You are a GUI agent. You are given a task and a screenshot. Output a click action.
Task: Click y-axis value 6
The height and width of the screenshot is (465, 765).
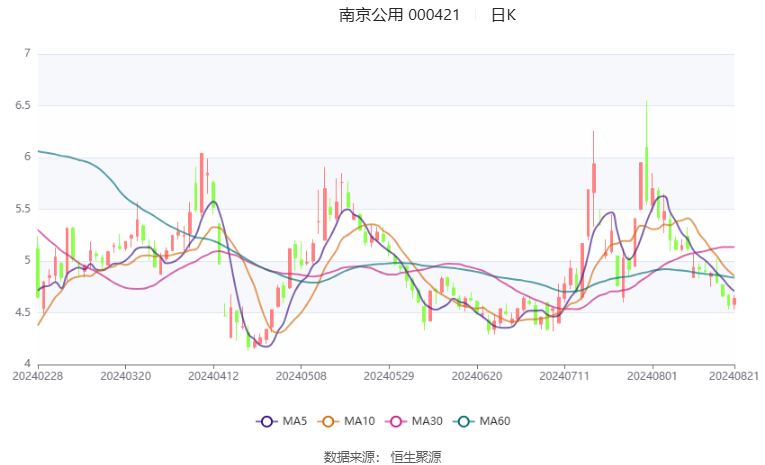pos(27,157)
